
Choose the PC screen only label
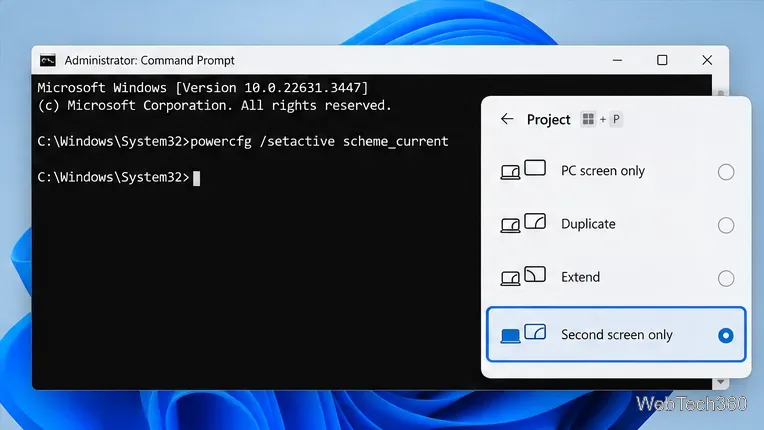click(603, 171)
